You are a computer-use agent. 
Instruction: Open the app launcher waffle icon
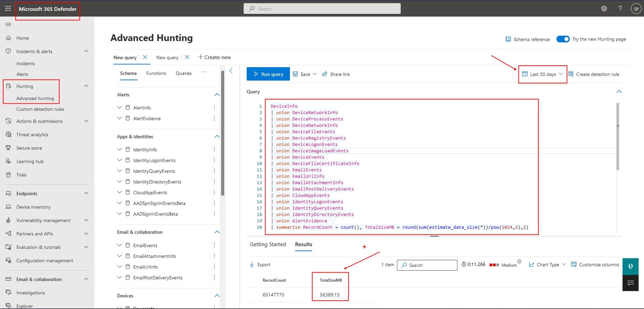[8, 9]
